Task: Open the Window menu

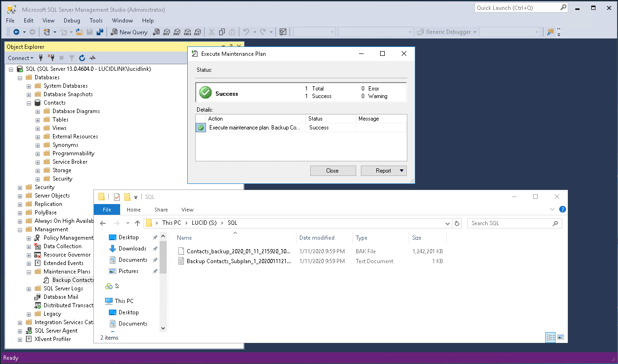Action: (x=122, y=21)
